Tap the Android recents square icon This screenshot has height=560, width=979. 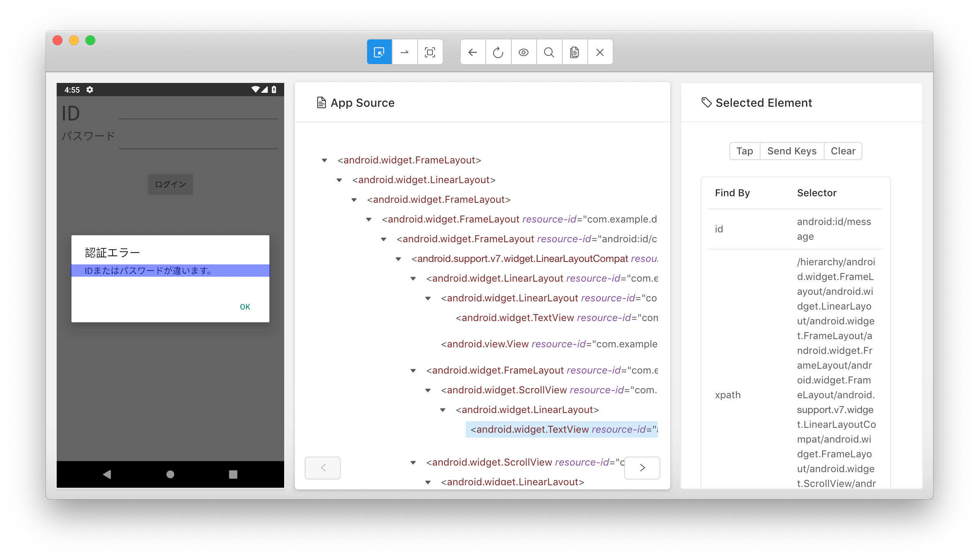(x=233, y=475)
